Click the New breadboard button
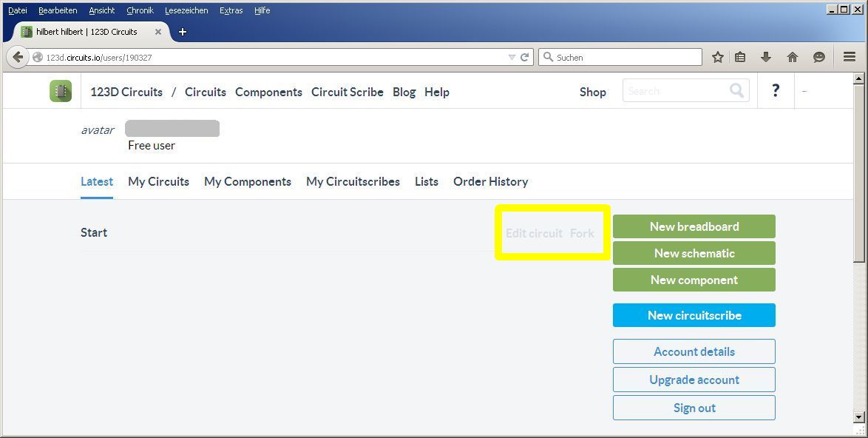Screen dimensions: 868x438 (x=694, y=226)
